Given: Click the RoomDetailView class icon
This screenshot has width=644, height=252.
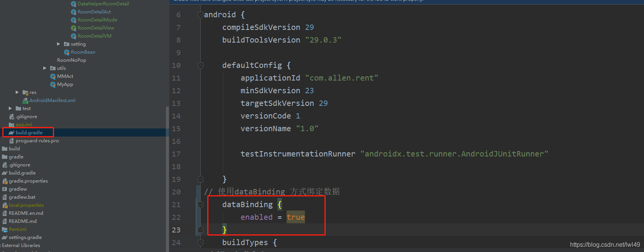Looking at the screenshot, I should click(74, 28).
